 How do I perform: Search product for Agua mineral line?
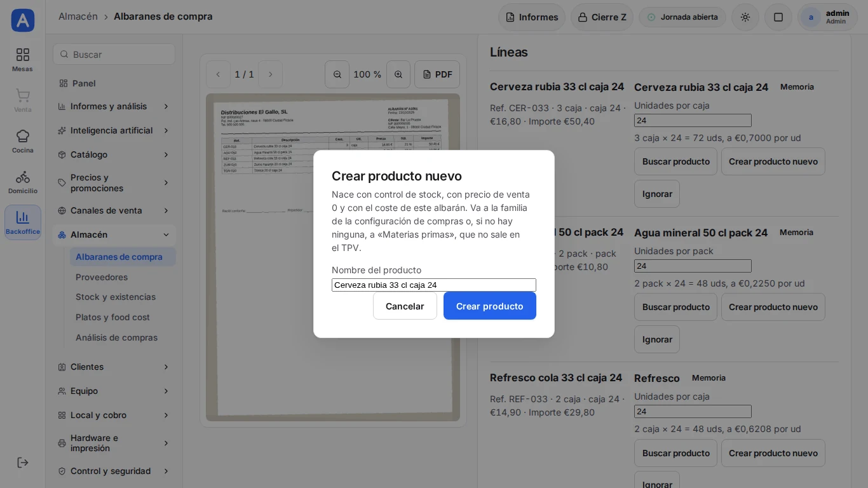[675, 307]
